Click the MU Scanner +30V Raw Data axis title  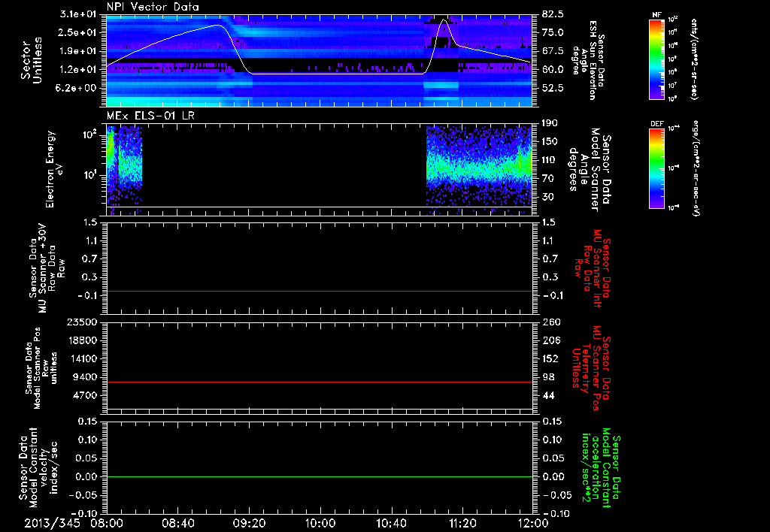[46, 268]
